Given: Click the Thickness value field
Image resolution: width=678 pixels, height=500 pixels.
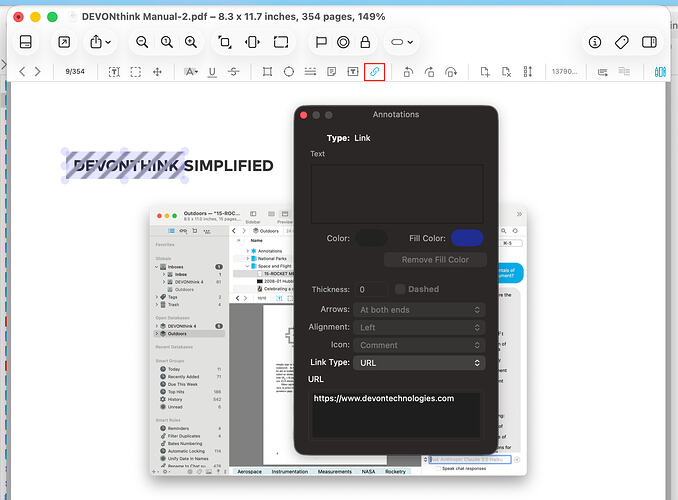Looking at the screenshot, I should pos(371,289).
